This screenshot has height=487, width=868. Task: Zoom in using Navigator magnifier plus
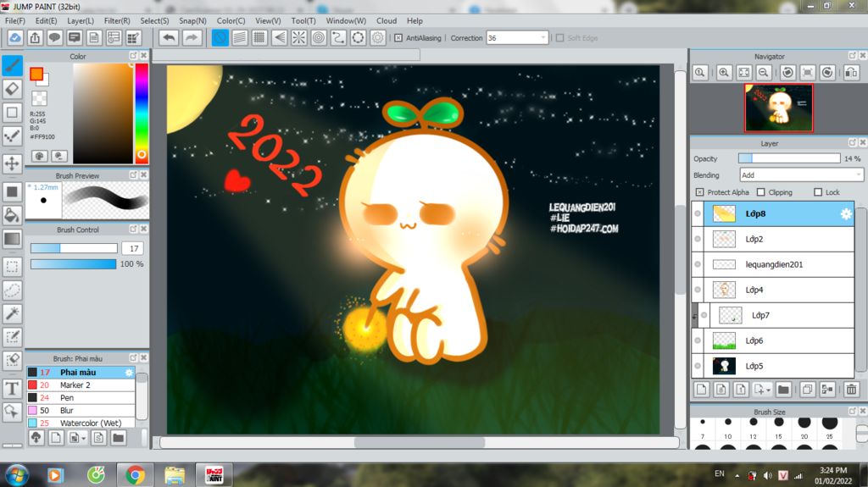[x=724, y=73]
